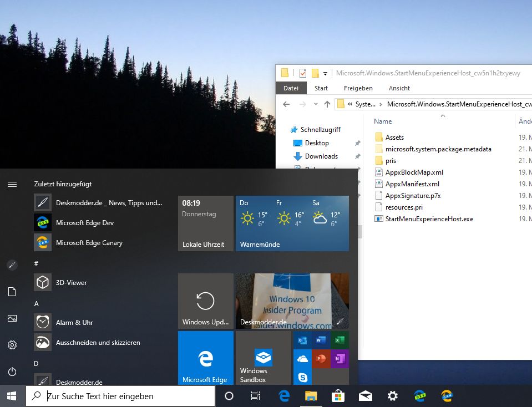Open the OneDrive tile in Office folder
Image resolution: width=532 pixels, height=407 pixels.
click(x=302, y=359)
